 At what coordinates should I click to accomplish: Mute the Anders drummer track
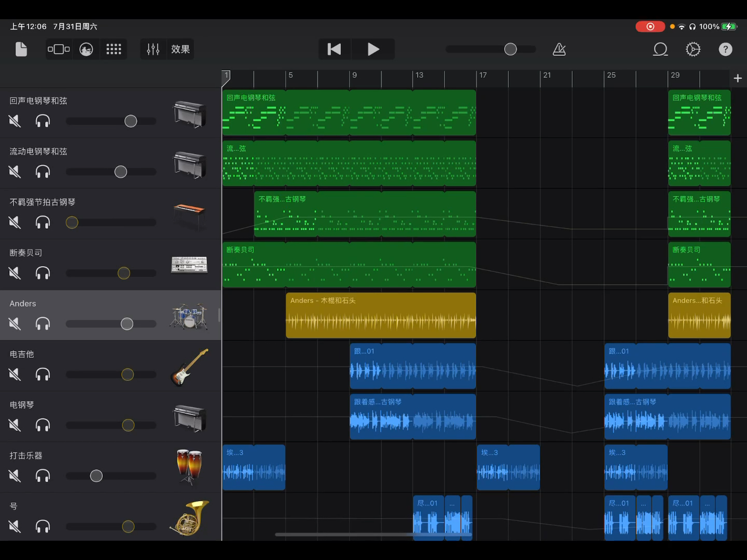tap(15, 324)
